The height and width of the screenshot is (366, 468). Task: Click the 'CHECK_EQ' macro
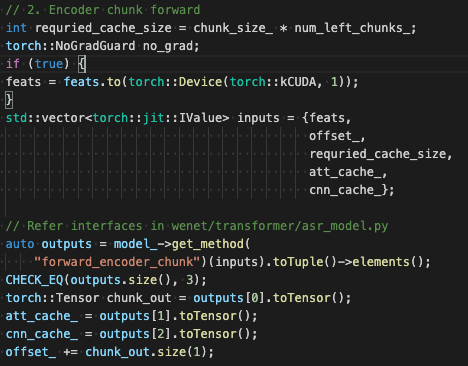pyautogui.click(x=34, y=280)
